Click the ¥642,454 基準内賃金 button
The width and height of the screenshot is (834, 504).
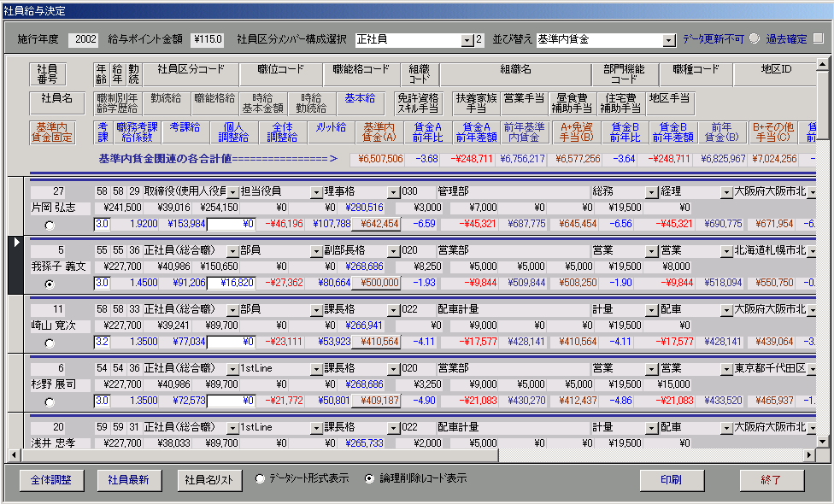click(x=377, y=224)
